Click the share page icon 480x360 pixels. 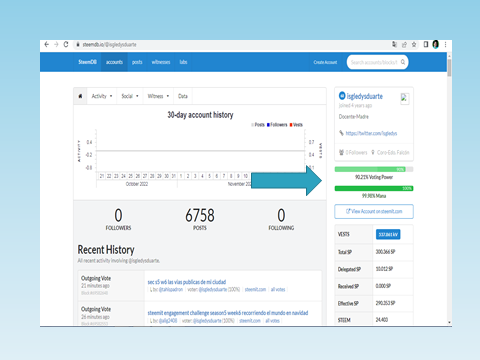coord(404,44)
